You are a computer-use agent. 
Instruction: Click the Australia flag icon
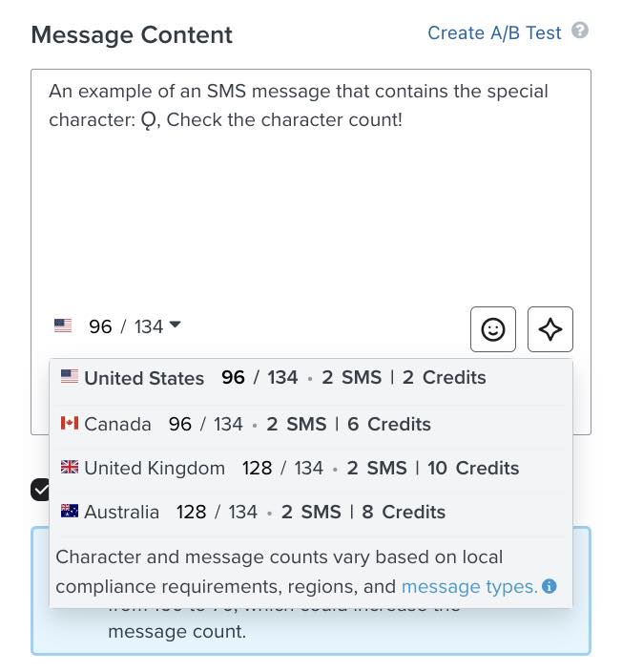pyautogui.click(x=69, y=512)
